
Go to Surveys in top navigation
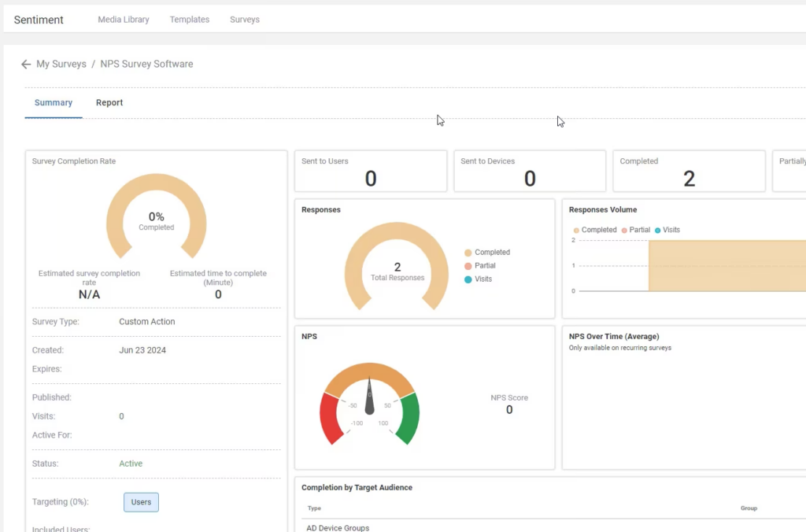click(x=245, y=20)
